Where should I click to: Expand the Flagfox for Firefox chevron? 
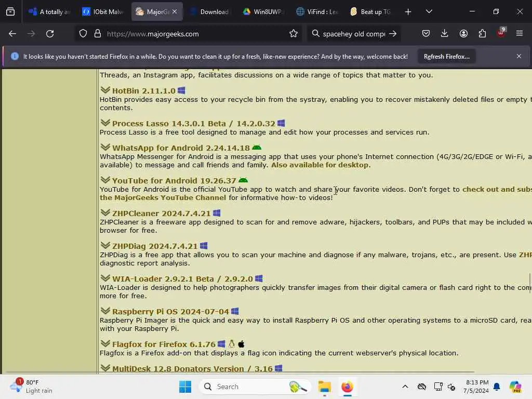pyautogui.click(x=105, y=343)
